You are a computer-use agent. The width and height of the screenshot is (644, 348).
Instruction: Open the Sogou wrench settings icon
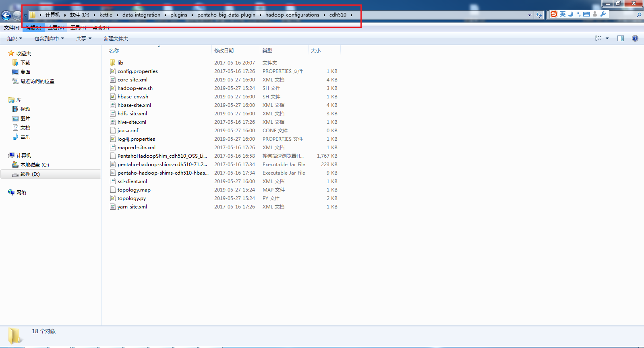coord(603,14)
